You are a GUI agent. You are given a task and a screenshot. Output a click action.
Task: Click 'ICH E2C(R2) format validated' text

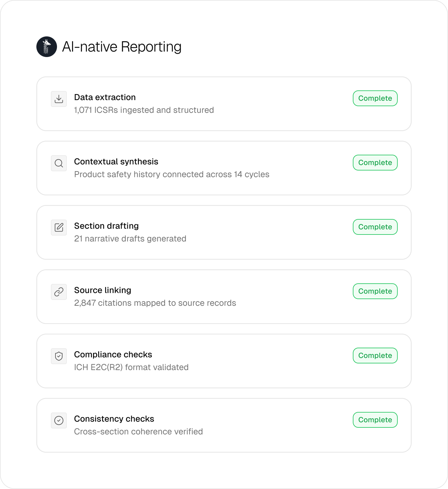pos(132,367)
